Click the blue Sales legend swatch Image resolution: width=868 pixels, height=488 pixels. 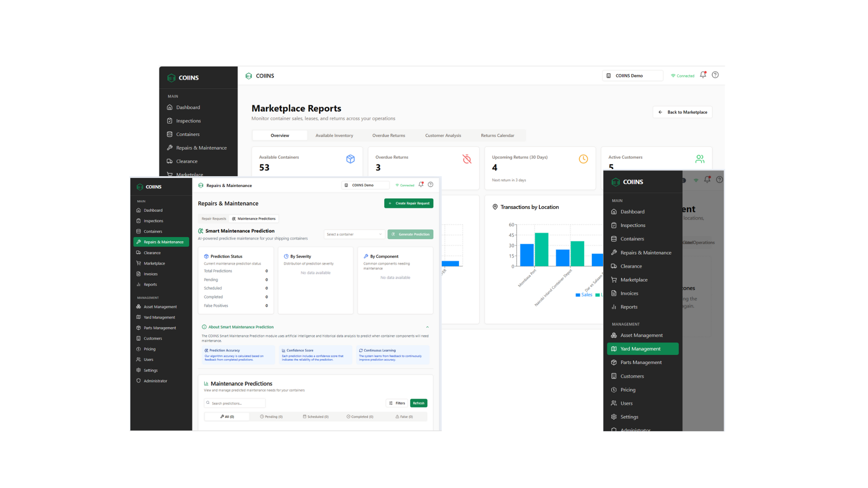click(578, 295)
